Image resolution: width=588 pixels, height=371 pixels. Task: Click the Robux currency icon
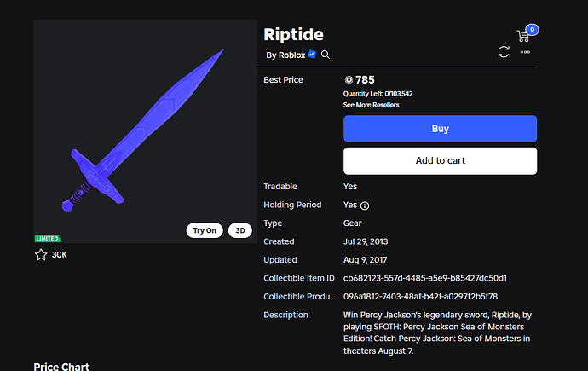coord(349,80)
